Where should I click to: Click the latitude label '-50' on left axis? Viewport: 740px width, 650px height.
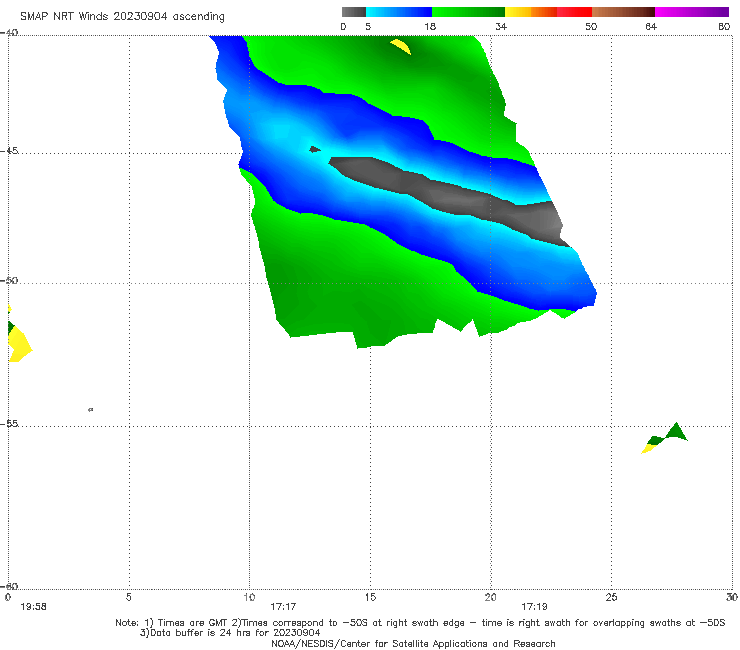pyautogui.click(x=9, y=281)
